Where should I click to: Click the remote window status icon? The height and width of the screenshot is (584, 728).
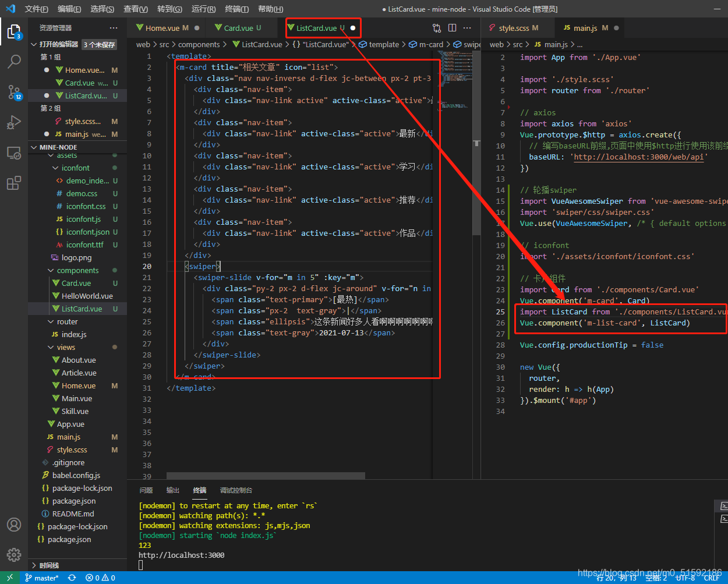(10, 578)
